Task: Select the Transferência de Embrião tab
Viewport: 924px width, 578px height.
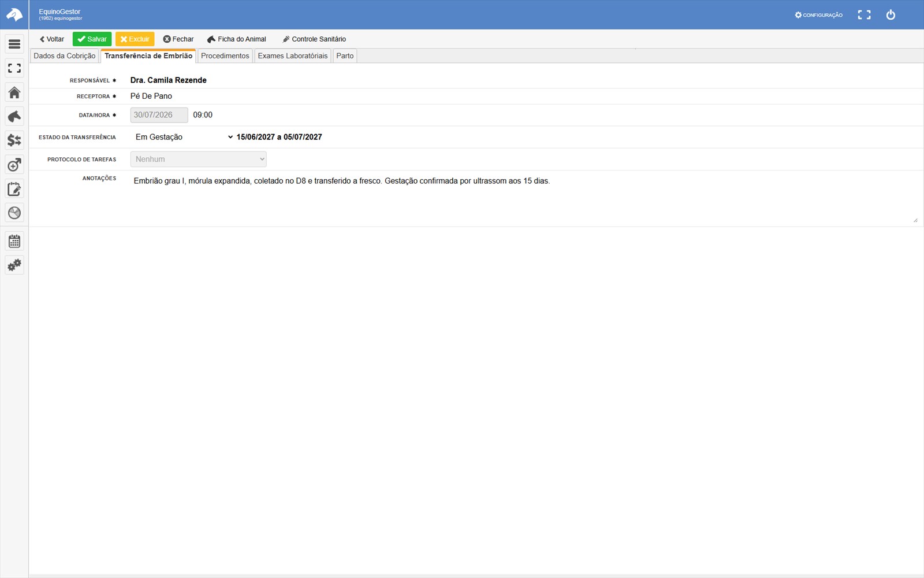Action: [148, 56]
